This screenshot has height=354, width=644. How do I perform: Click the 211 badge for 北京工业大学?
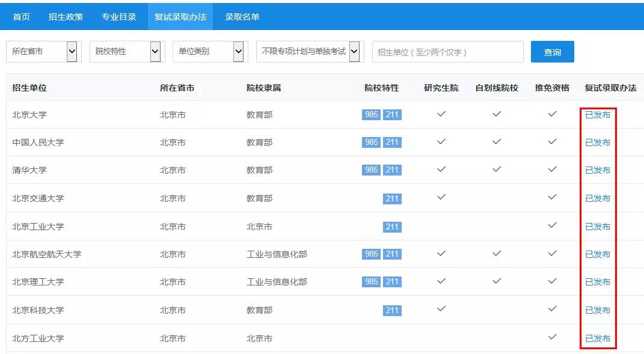[392, 227]
